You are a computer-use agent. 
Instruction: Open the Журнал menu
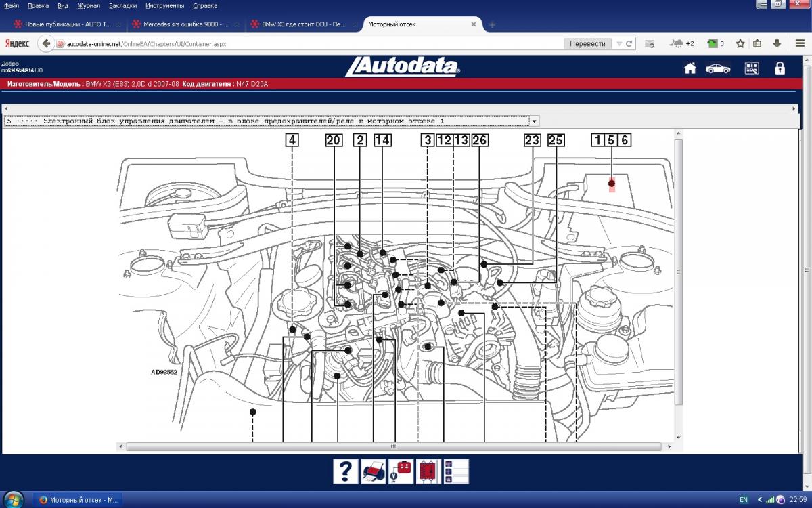tap(89, 5)
